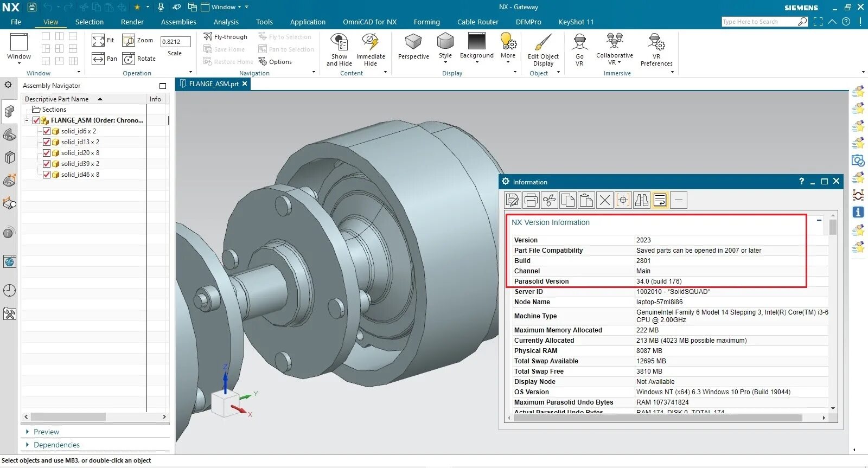Copy text in Information window
The height and width of the screenshot is (468, 868).
point(568,200)
